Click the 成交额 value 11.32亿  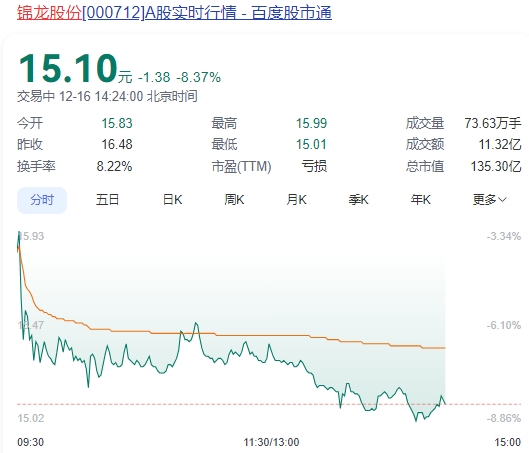[x=500, y=144]
